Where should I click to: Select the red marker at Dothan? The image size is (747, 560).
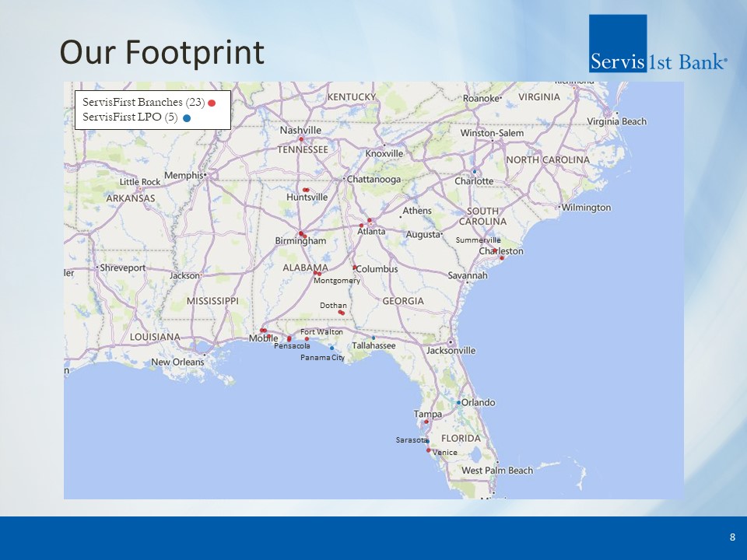point(342,313)
